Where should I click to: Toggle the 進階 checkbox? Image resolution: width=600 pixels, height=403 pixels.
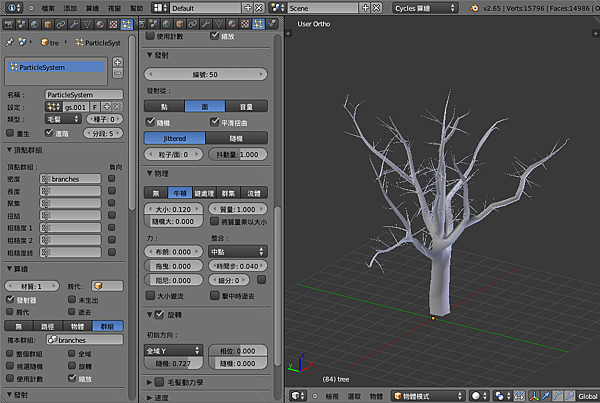[x=49, y=132]
